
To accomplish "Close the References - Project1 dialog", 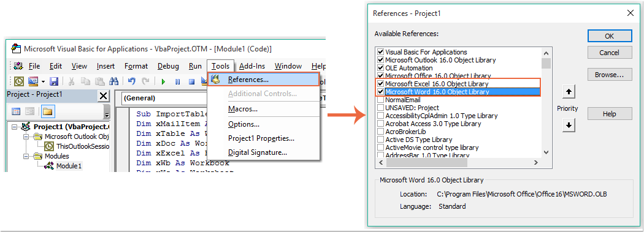I will click(x=630, y=13).
